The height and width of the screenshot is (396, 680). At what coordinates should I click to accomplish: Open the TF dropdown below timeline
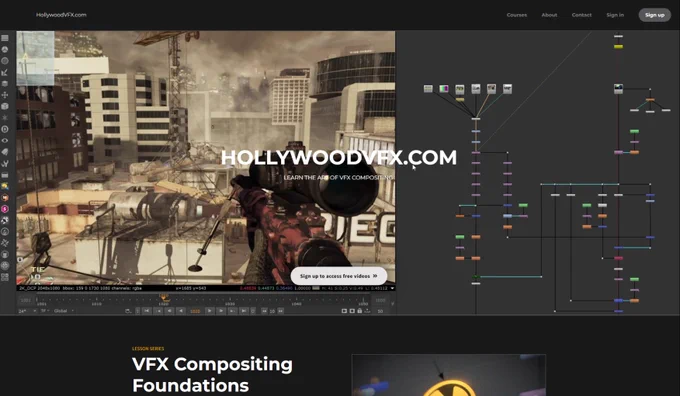coord(45,311)
